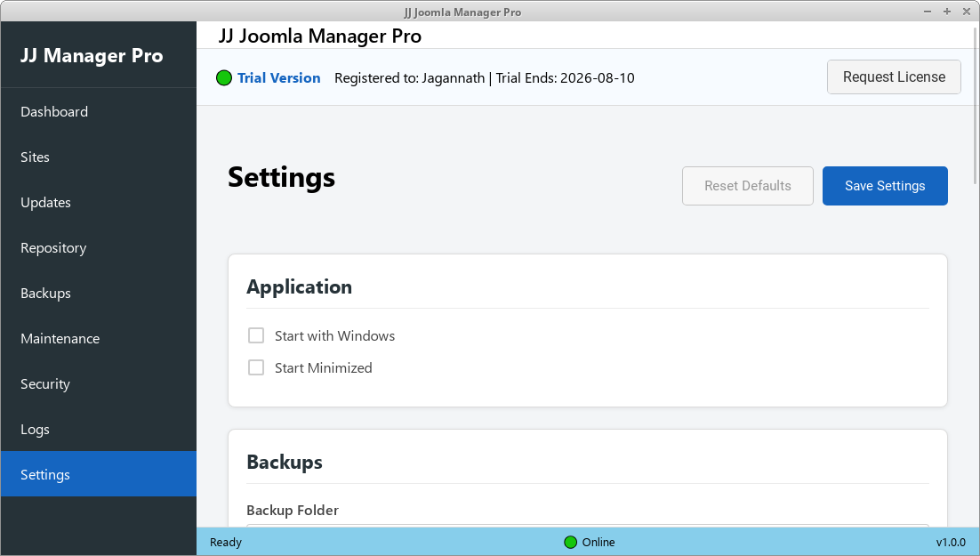Screen dimensions: 980x556
Task: Close the JJ Joomla Manager Pro window
Action: [967, 12]
